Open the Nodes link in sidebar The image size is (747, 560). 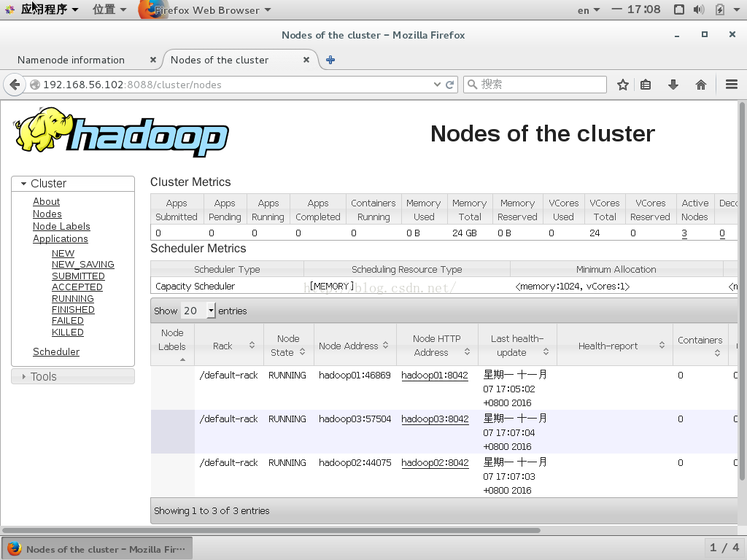point(47,214)
